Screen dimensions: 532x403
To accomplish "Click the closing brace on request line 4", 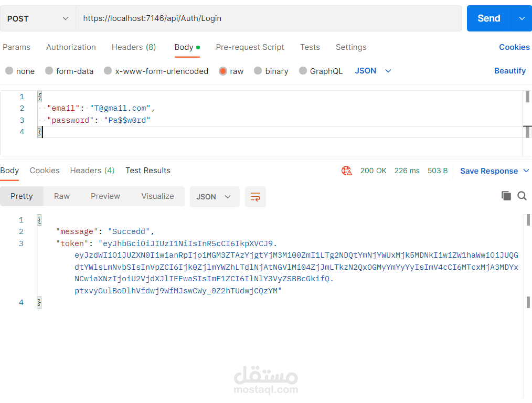I will point(40,132).
